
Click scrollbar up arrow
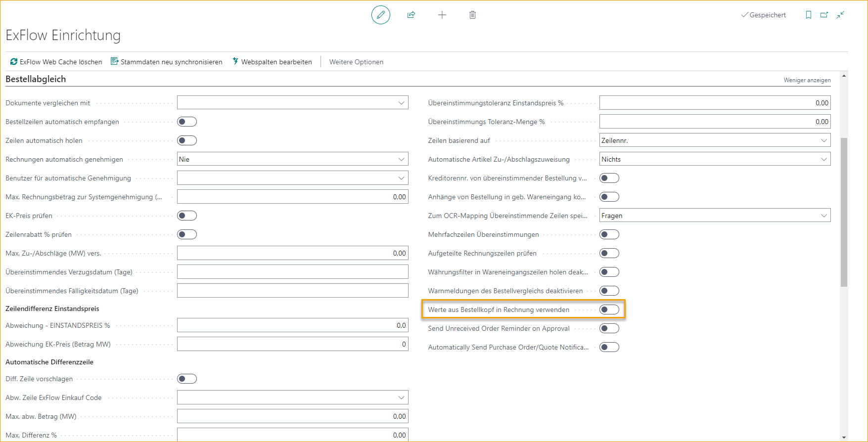[844, 76]
